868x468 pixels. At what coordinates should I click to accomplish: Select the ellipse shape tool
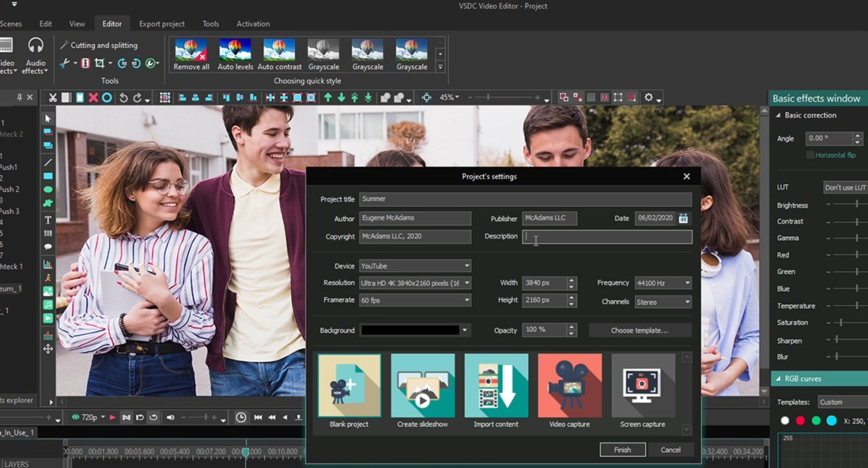click(x=48, y=189)
